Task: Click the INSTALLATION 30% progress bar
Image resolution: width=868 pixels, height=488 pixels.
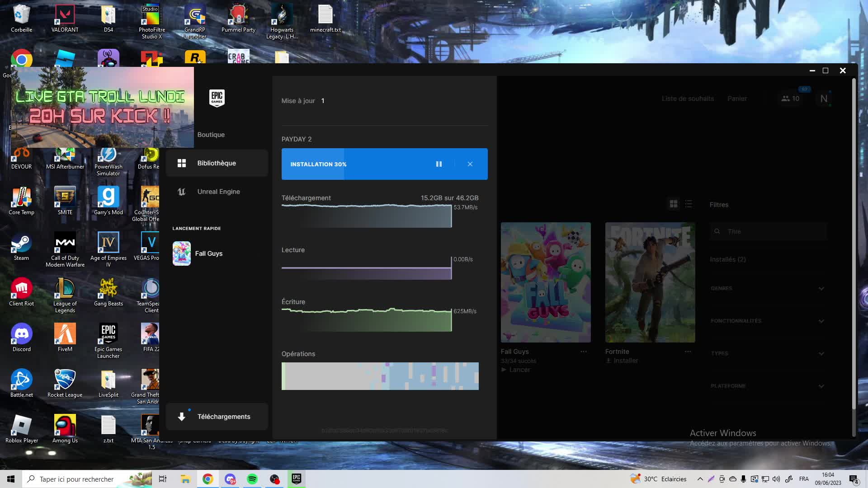Action: click(x=384, y=164)
